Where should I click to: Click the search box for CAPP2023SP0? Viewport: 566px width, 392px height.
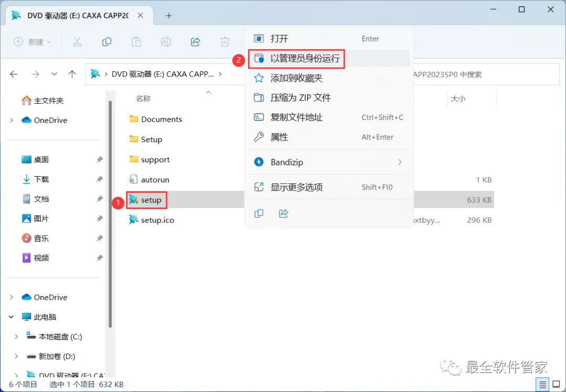coord(485,74)
